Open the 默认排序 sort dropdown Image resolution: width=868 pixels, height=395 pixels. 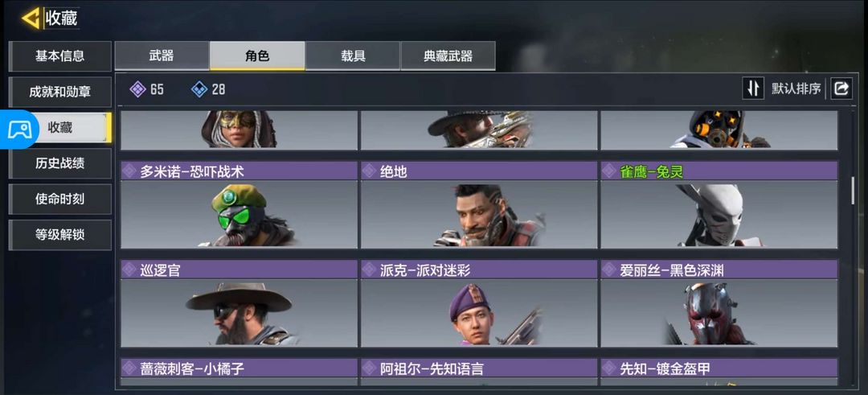[796, 88]
